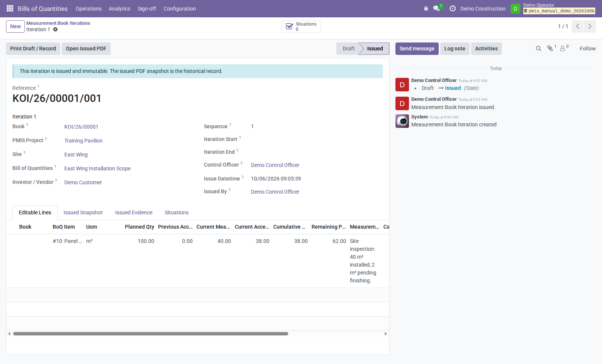Open Measurement Book Iterations breadcrumb
602x364 pixels.
[x=58, y=23]
